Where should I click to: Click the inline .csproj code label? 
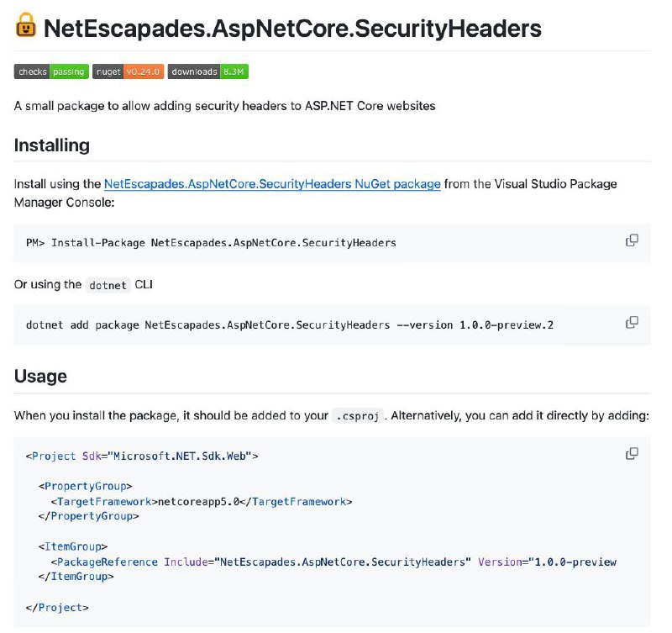click(358, 416)
